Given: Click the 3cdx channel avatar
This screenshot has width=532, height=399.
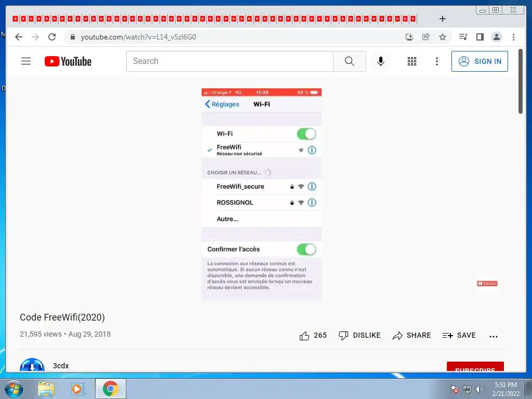Looking at the screenshot, I should [32, 365].
